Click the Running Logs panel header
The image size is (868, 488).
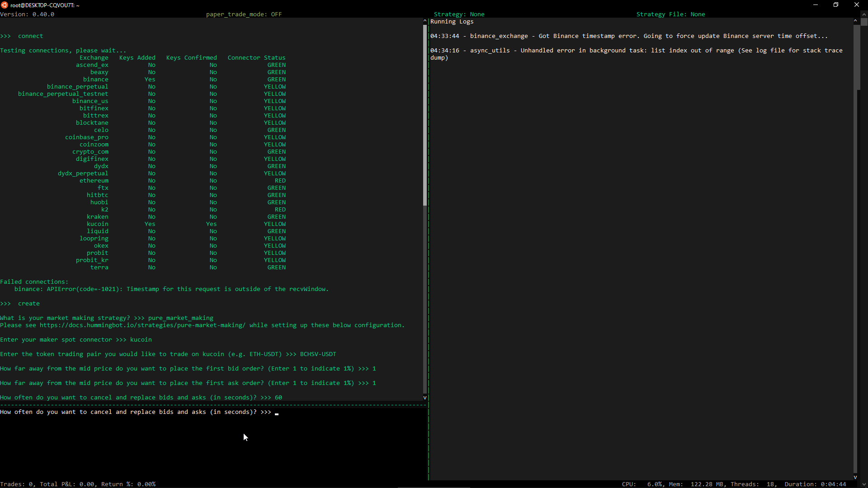coord(452,21)
